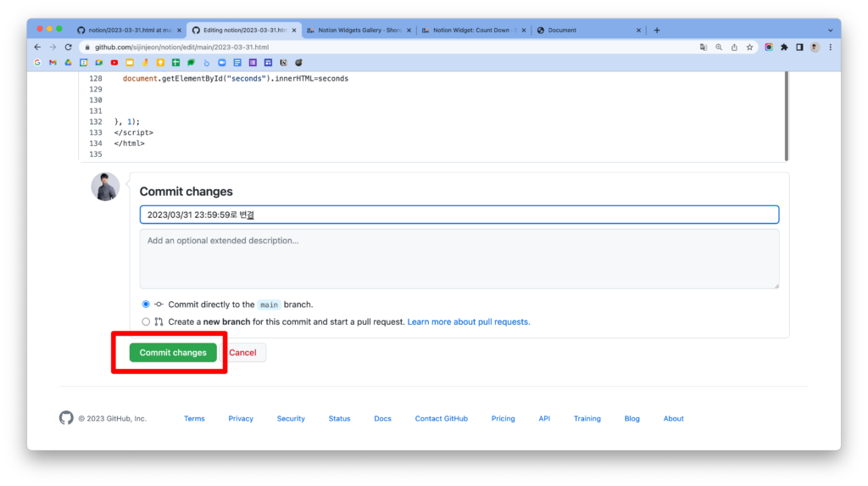
Task: Expand the tab search chevron dropdown
Action: (x=830, y=31)
